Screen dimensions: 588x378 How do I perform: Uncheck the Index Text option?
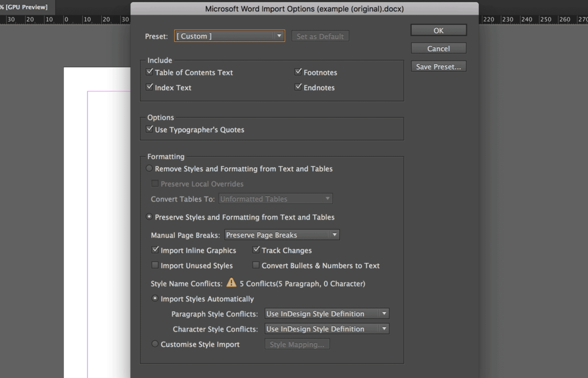click(x=150, y=87)
